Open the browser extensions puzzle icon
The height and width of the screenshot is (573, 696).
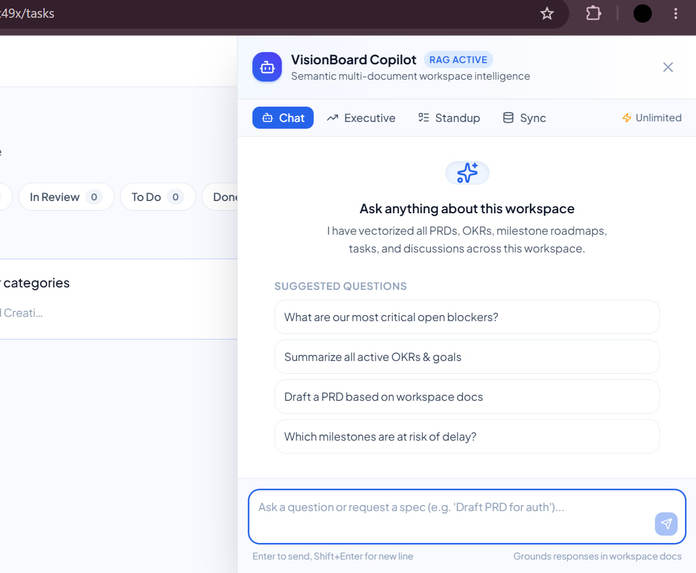click(593, 14)
